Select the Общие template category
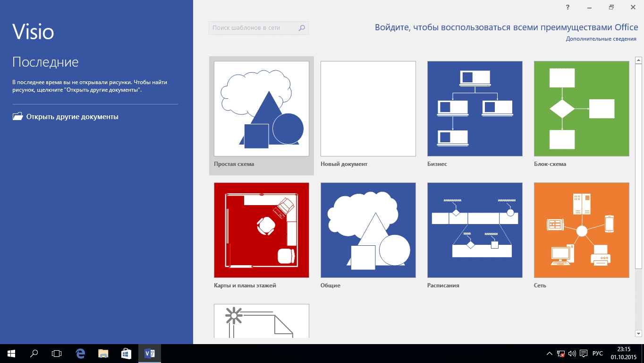Image resolution: width=644 pixels, height=363 pixels. pos(368,230)
